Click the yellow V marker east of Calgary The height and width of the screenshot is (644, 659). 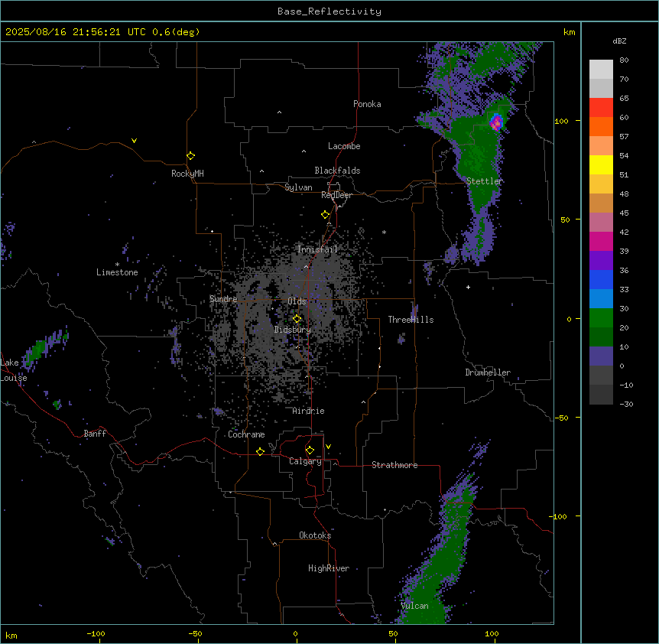tap(328, 447)
